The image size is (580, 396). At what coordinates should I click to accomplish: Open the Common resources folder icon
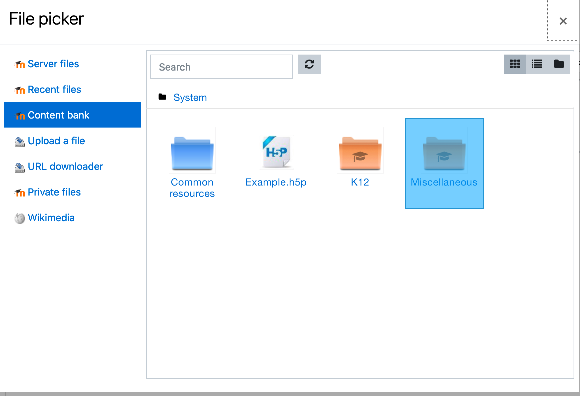point(192,153)
